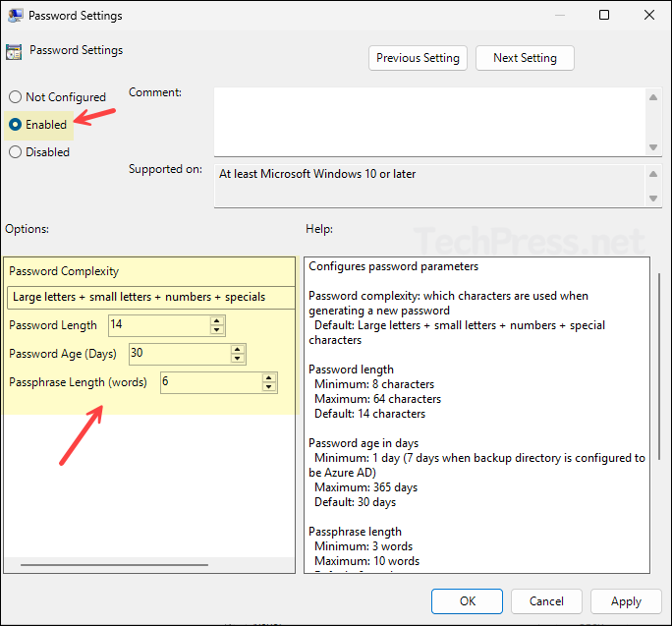672x626 pixels.
Task: Click the Help panel vertical scrollbar
Action: 659,367
